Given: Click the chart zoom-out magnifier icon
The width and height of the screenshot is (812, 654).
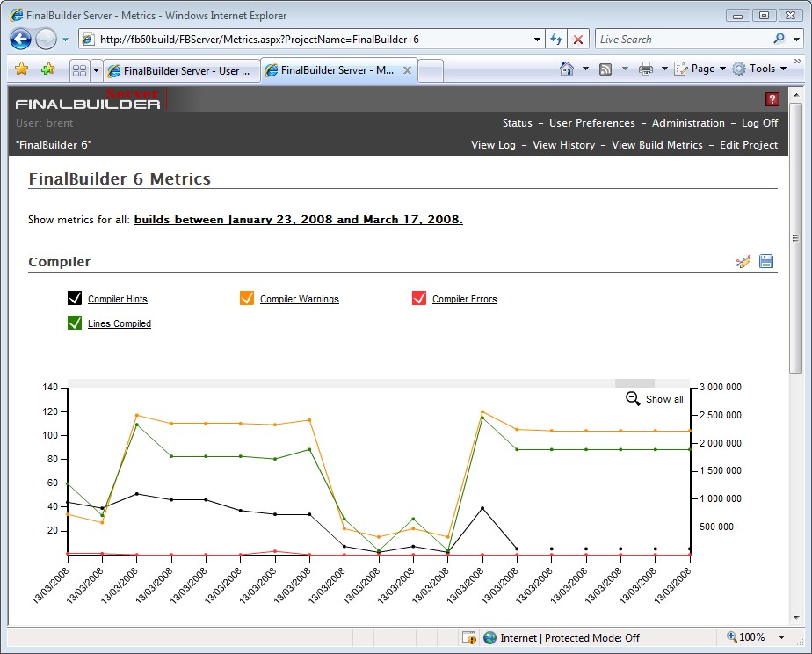Looking at the screenshot, I should point(633,399).
